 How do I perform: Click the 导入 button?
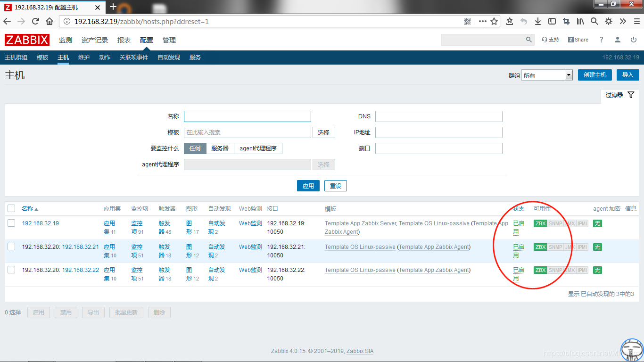pyautogui.click(x=628, y=75)
